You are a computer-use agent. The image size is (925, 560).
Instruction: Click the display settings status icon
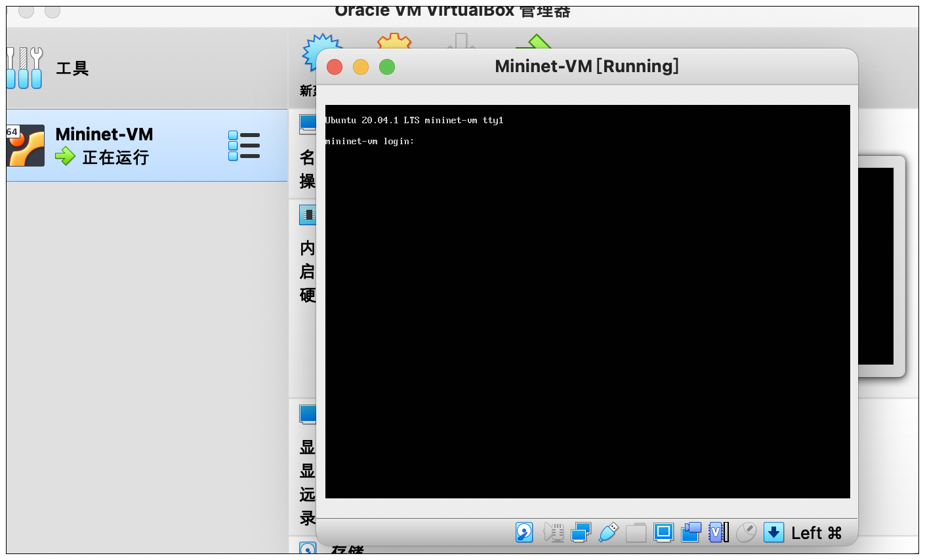(x=663, y=532)
